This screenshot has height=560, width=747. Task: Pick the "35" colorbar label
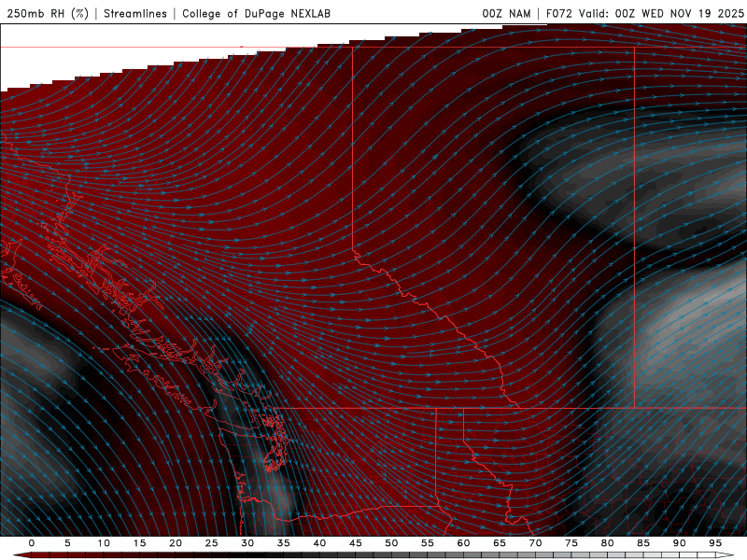(x=283, y=543)
